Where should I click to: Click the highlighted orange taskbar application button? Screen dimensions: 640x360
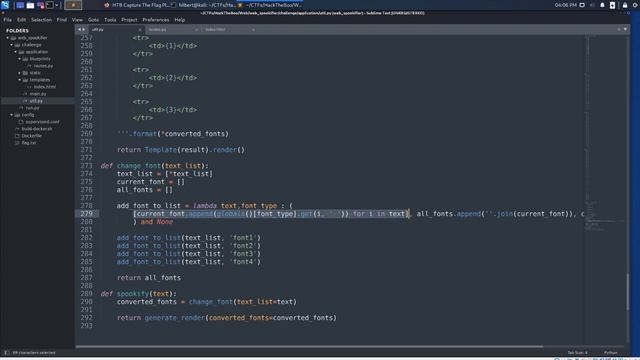point(73,5)
